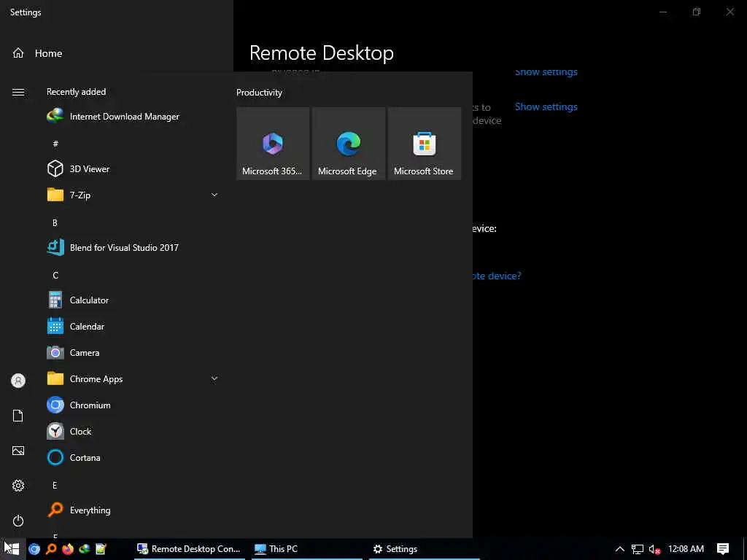Click the 'C' letter header in app list

click(x=55, y=275)
